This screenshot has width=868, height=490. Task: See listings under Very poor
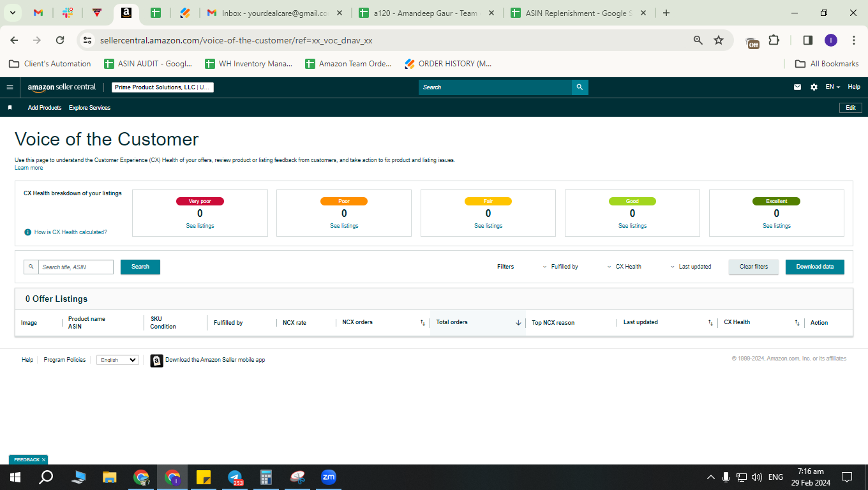pyautogui.click(x=200, y=226)
